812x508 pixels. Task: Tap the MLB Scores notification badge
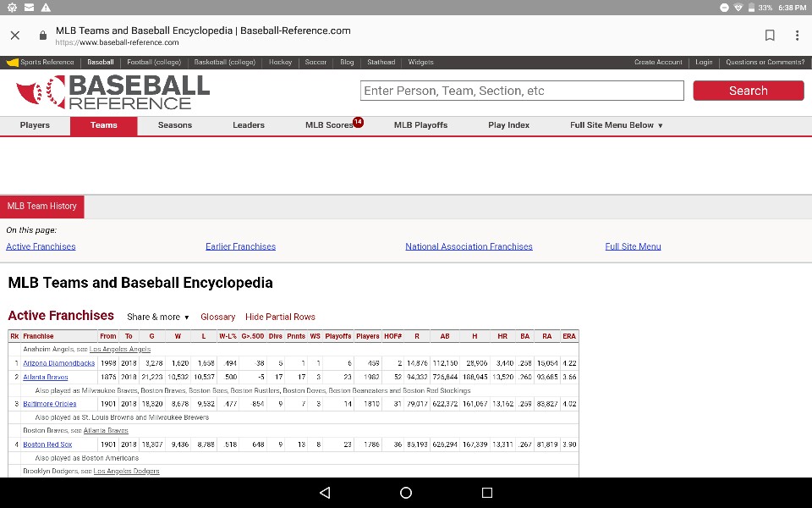358,122
